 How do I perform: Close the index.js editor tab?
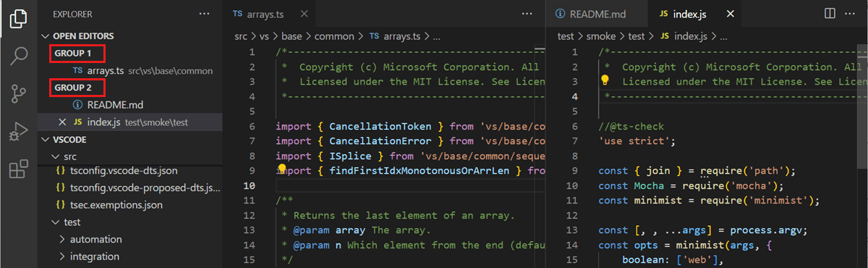[731, 14]
